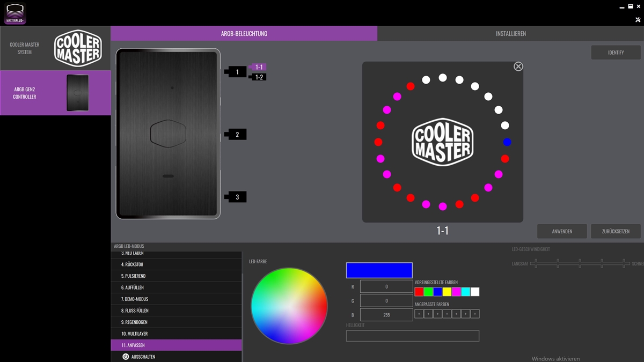Viewport: 644px width, 362px height.
Task: Reset settings with the Zurücksetzen button
Action: coord(616,231)
